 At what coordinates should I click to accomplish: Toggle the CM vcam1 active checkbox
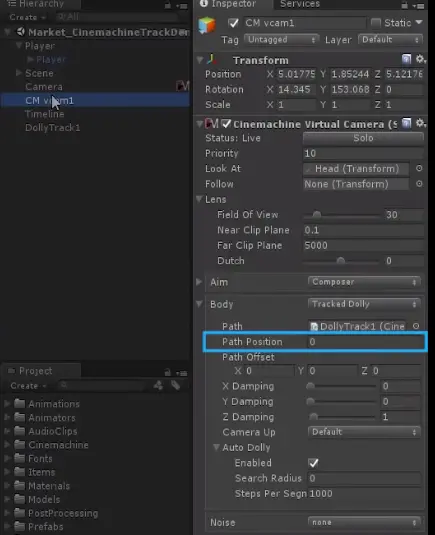233,23
